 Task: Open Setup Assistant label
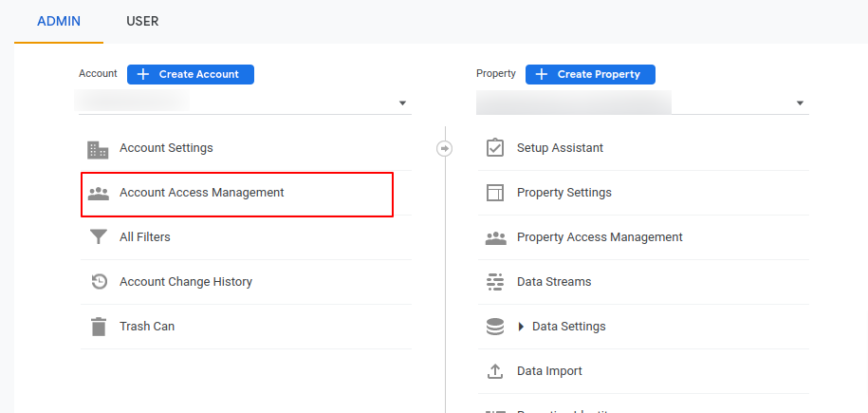(561, 148)
